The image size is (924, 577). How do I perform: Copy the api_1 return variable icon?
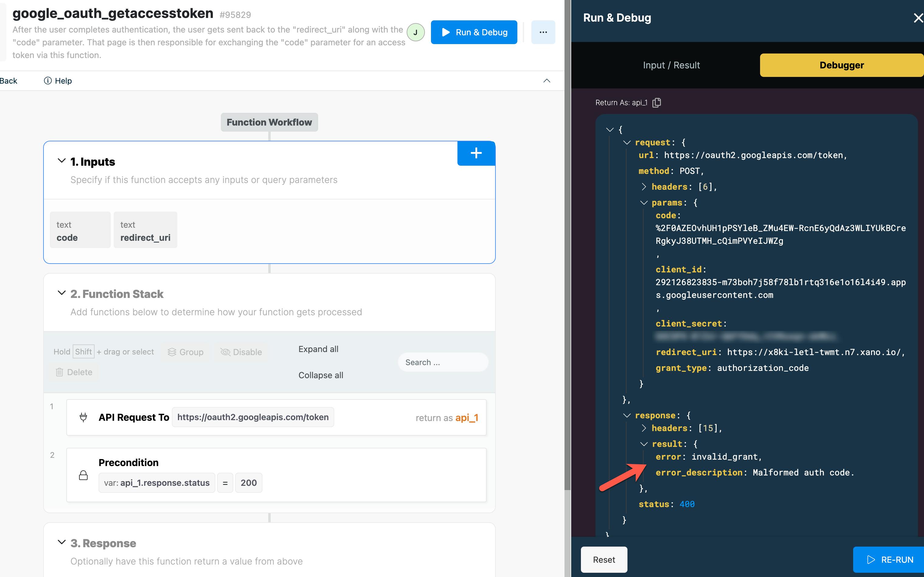[656, 103]
